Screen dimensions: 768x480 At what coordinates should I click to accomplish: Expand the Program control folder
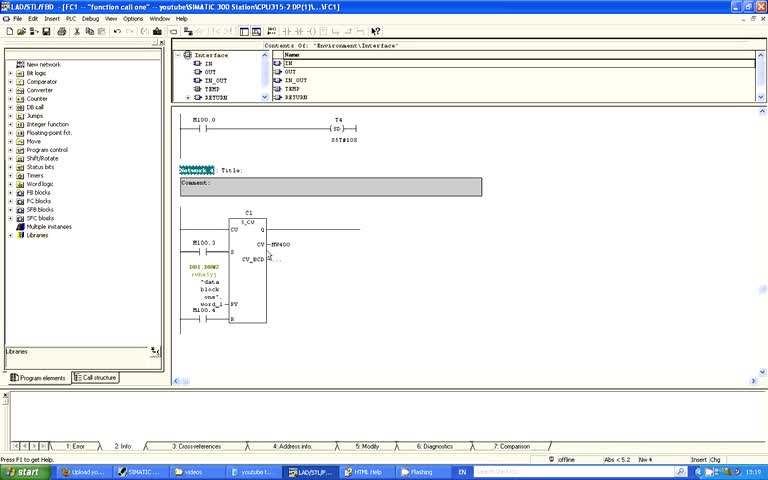click(10, 150)
